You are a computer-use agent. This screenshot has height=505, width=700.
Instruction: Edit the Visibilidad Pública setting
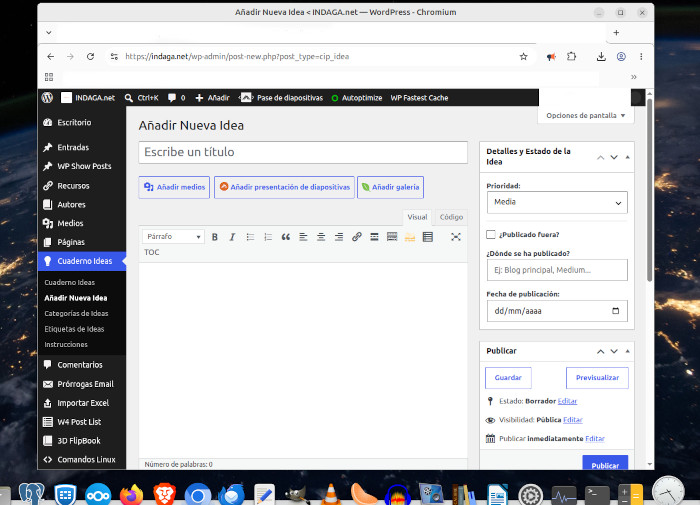pos(573,420)
